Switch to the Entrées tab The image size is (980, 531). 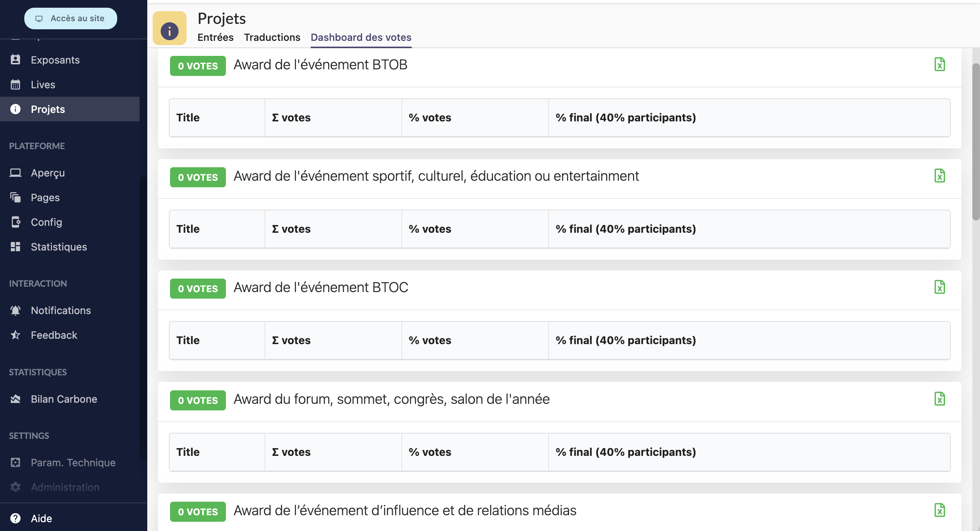[x=216, y=37]
